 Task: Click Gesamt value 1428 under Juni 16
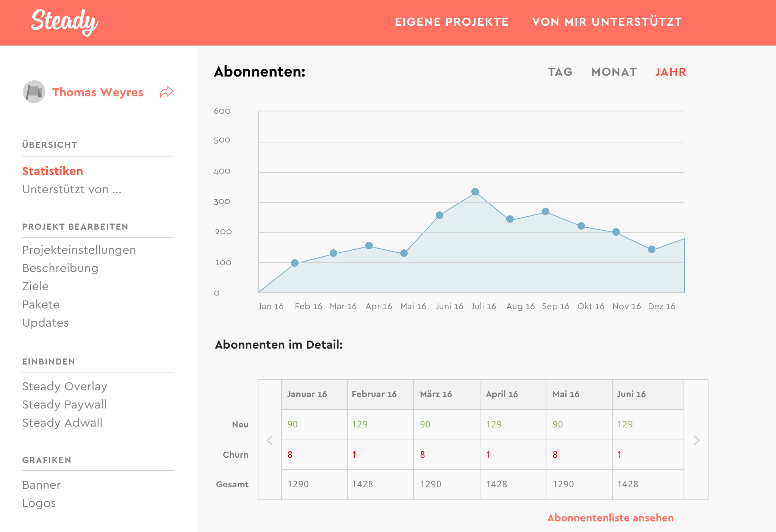coord(627,484)
